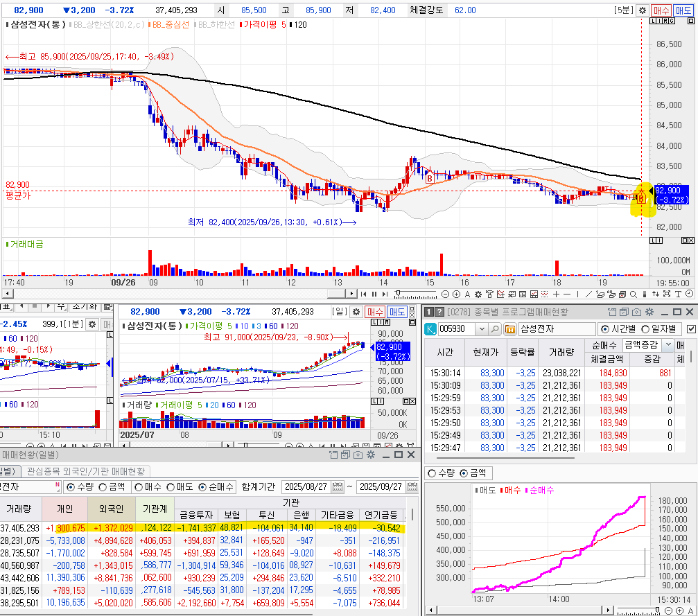Viewport: 698px width, 616px height.
Task: Click question mark help icon in window 0278
Action: pos(439,312)
